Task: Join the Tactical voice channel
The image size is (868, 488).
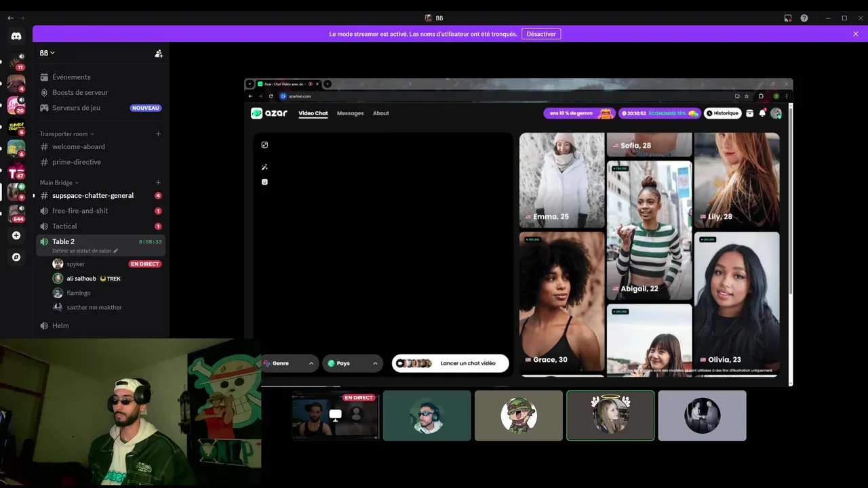Action: [x=101, y=226]
